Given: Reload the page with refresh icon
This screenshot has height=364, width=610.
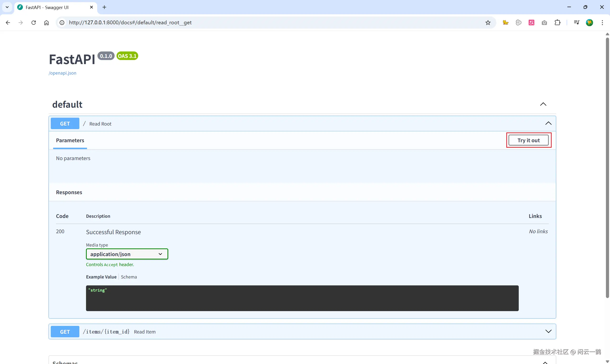Looking at the screenshot, I should point(34,23).
